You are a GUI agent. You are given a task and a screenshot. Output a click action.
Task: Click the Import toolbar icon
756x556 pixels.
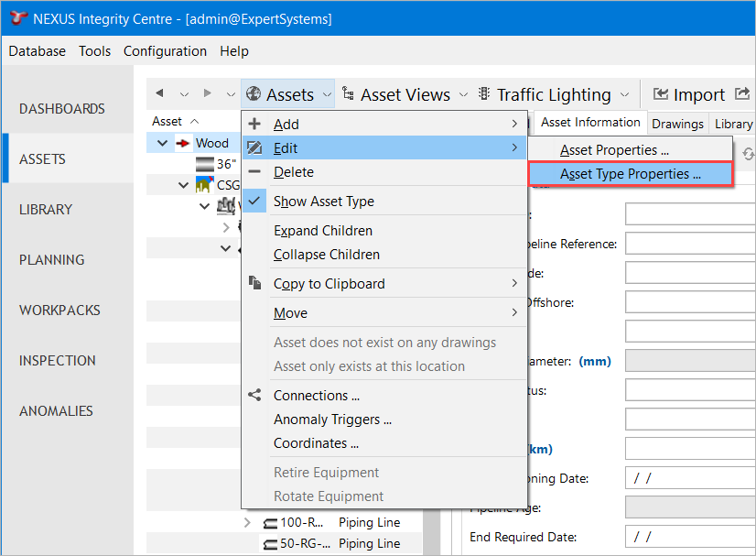pos(660,94)
